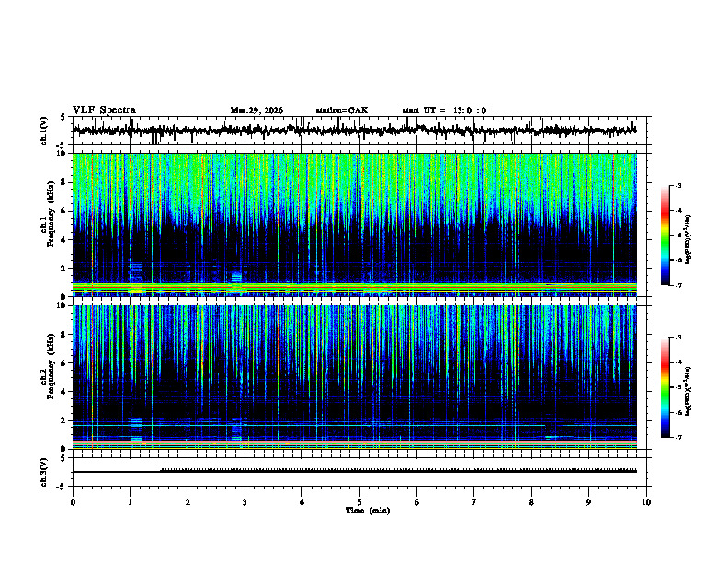The image size is (728, 563).
Task: Click time axis tick label "1"
Action: click(x=130, y=502)
